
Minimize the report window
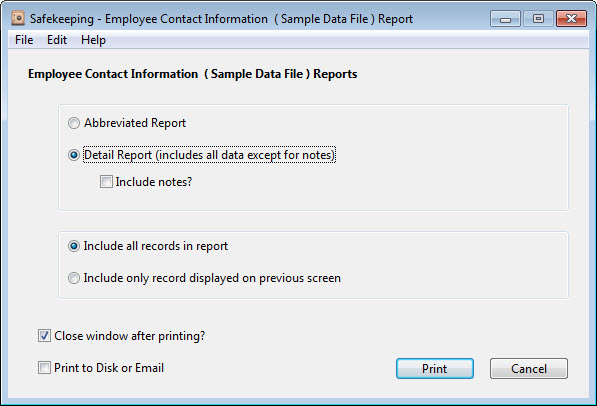[x=505, y=19]
